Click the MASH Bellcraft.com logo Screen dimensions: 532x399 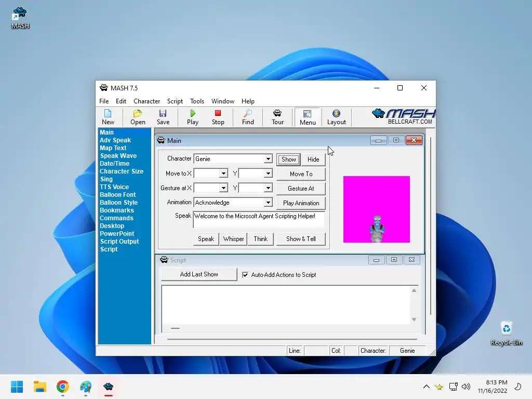403,117
